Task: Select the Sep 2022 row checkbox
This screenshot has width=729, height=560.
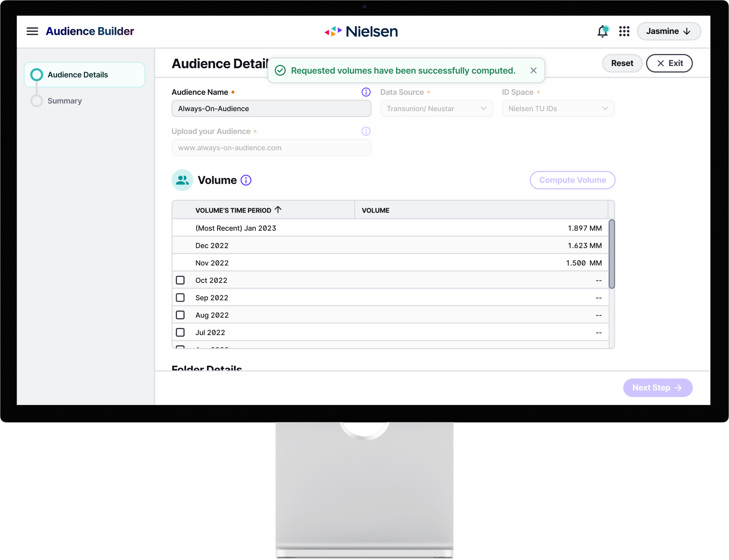Action: tap(180, 297)
